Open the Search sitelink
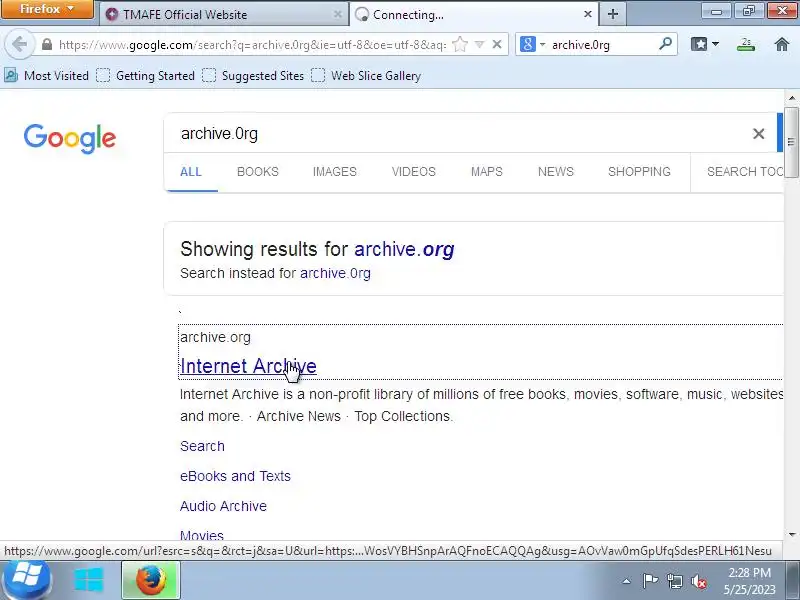Screen dimensions: 800x600 pyautogui.click(x=202, y=446)
